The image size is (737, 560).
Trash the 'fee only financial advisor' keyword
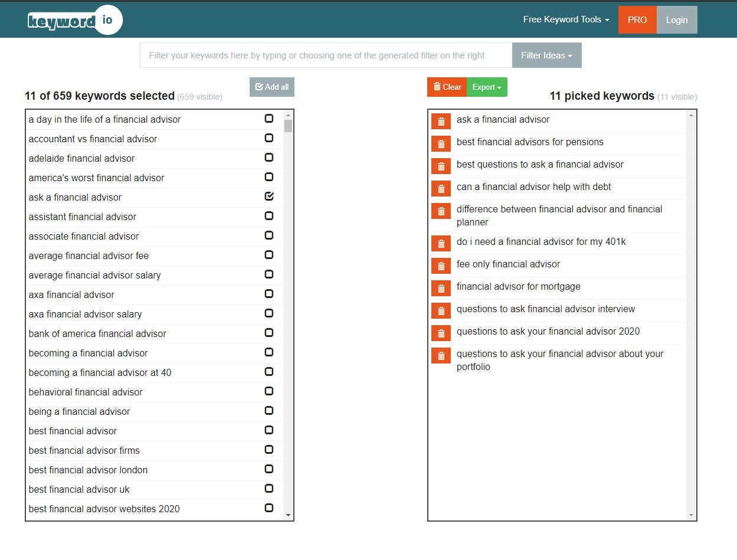pos(441,266)
